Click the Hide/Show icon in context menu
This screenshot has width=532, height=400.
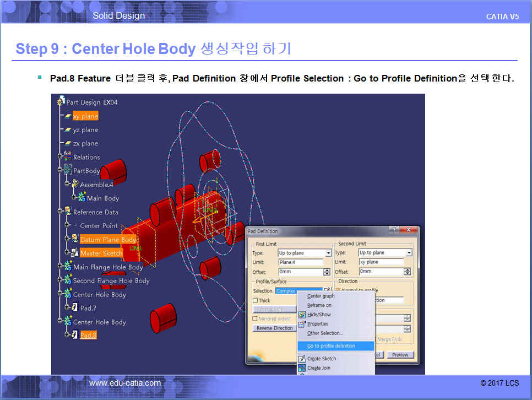302,315
